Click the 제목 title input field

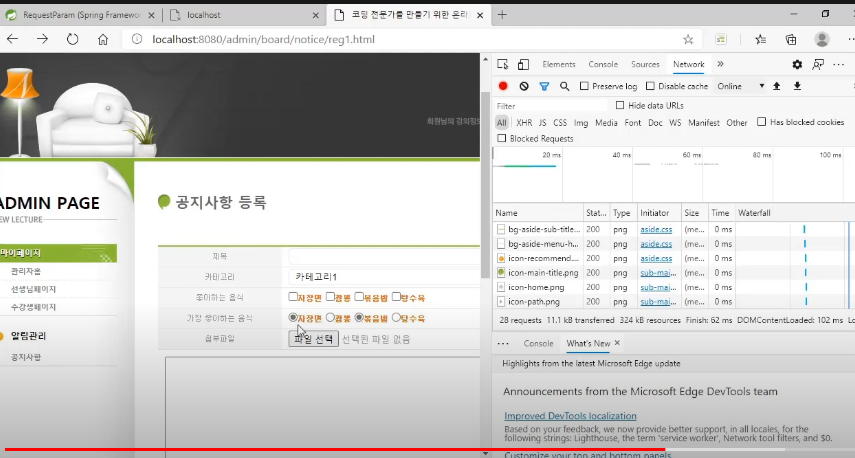[384, 256]
